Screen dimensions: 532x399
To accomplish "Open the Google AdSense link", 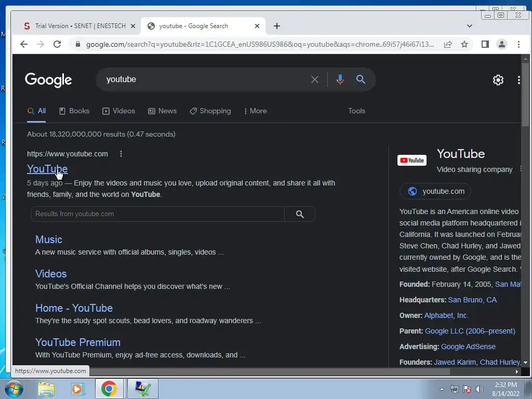I will point(468,347).
